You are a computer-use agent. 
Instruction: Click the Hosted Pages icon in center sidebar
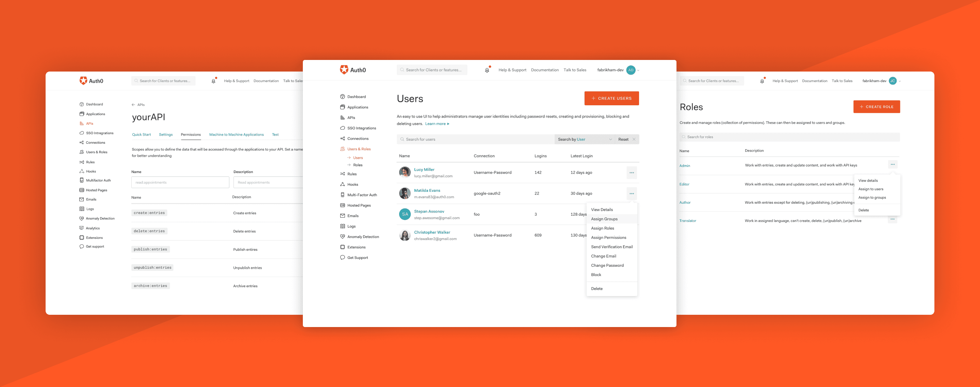coord(342,205)
